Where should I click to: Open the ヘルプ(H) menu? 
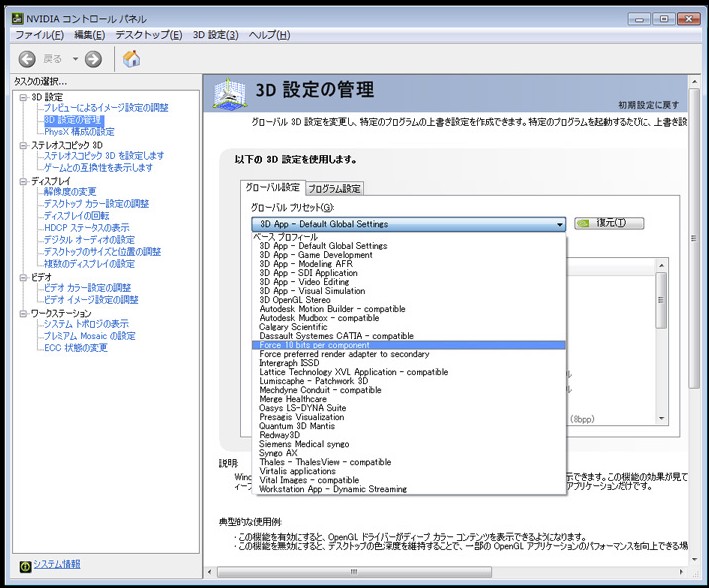[269, 35]
